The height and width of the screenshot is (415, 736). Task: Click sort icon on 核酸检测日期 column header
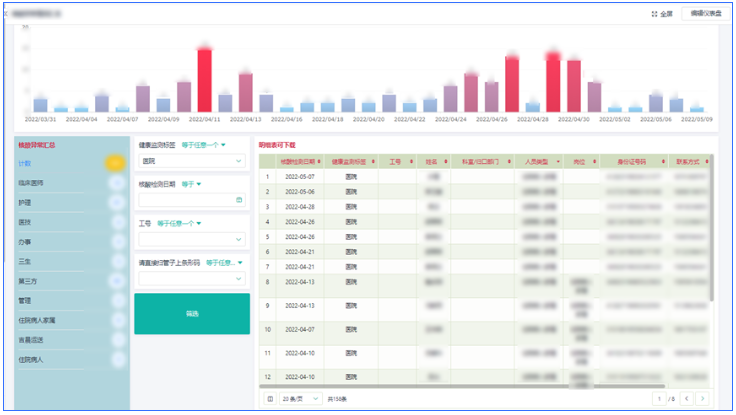tap(318, 160)
